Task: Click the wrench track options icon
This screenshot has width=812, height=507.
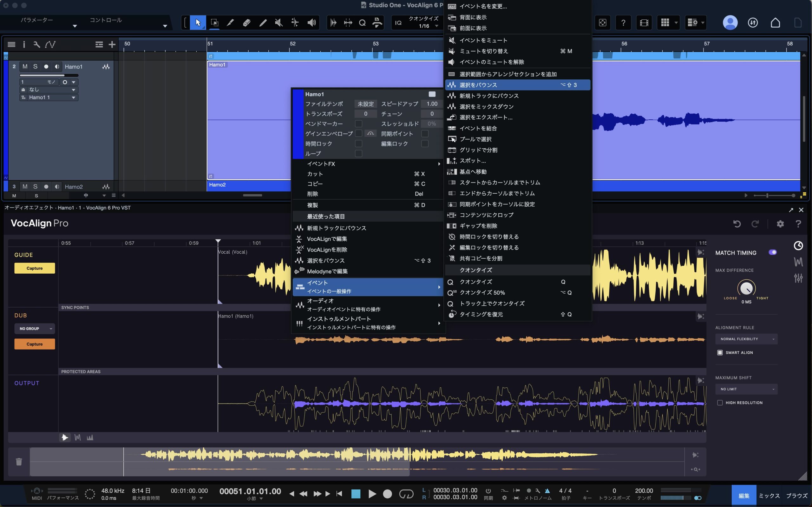Action: [x=37, y=44]
